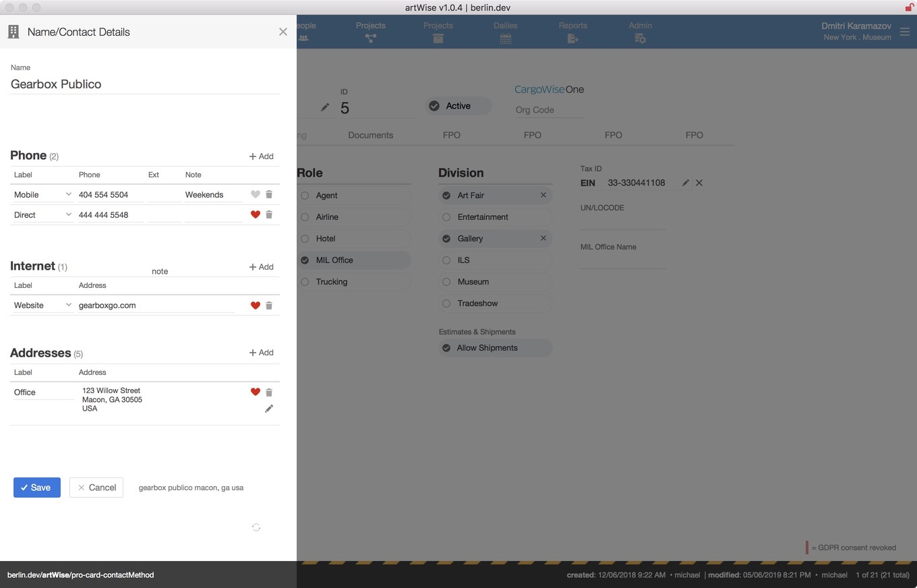Toggle favorite heart on Office address
Screen dimensions: 917x588
click(x=255, y=392)
